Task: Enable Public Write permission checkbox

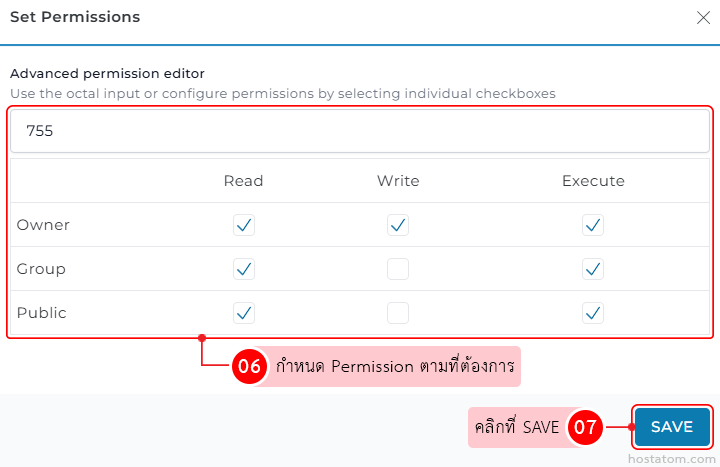Action: pos(398,313)
